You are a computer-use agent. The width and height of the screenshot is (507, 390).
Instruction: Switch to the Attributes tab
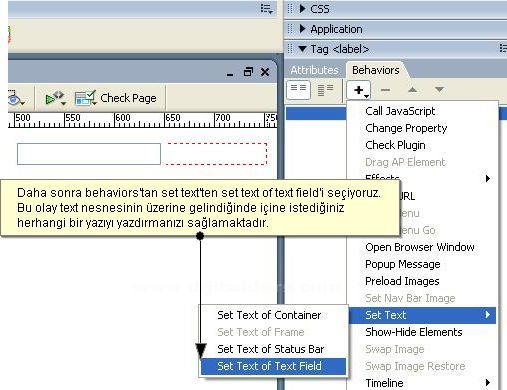point(314,70)
